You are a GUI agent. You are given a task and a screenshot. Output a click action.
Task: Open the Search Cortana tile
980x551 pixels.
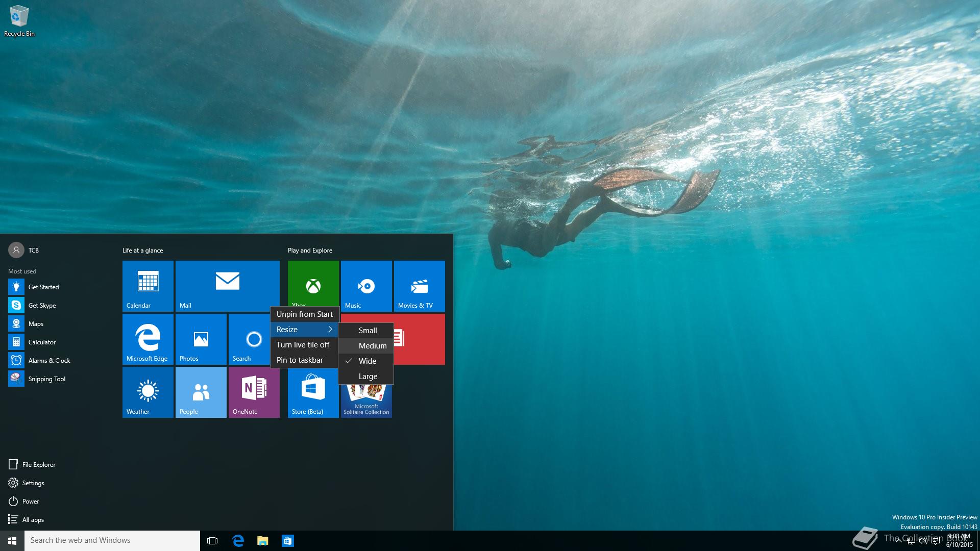250,339
